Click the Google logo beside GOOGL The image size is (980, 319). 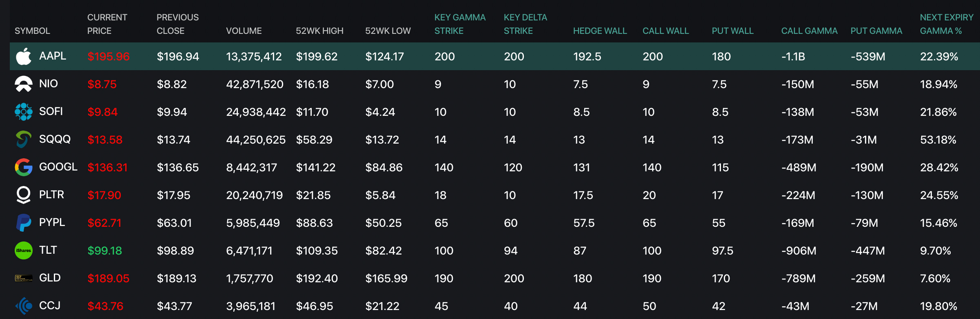[24, 167]
